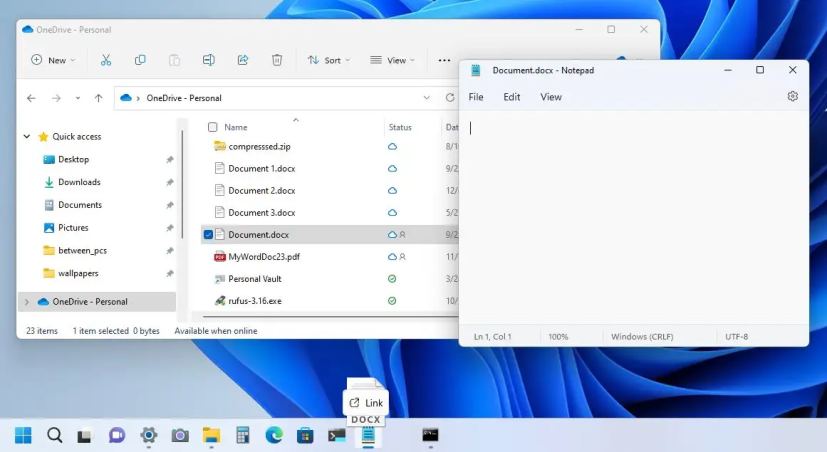Open Notepad settings gear icon

(792, 97)
